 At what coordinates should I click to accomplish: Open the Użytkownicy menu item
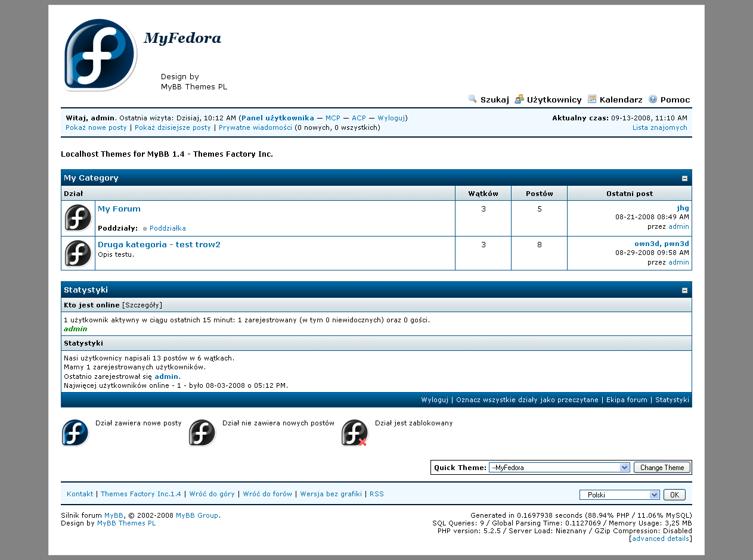[554, 99]
